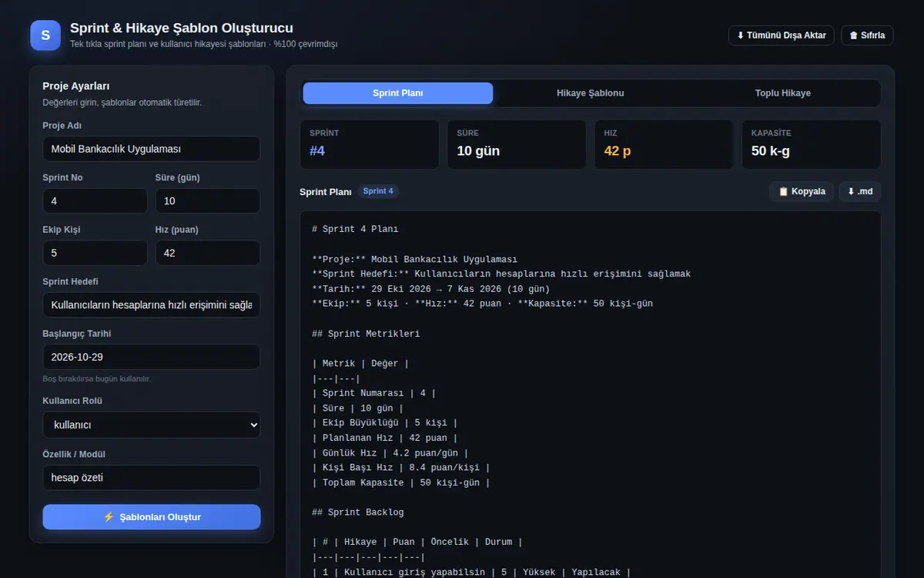Click the Sprint 4 badge label
The height and width of the screenshot is (578, 924).
tap(378, 191)
